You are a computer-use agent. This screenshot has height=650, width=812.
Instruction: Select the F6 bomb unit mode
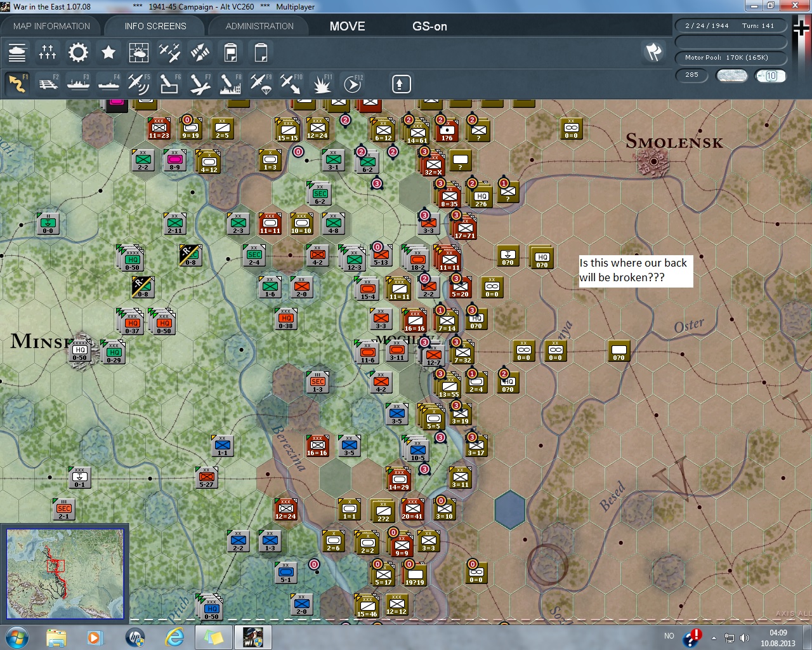tap(169, 84)
